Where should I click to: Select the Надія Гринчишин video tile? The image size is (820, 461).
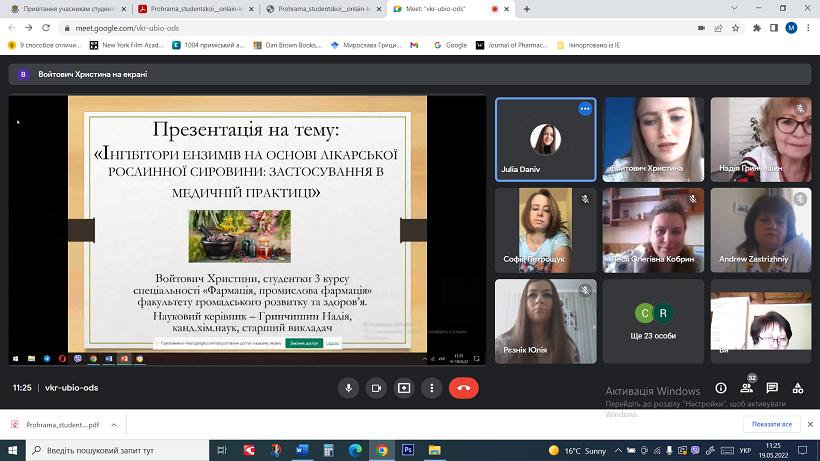click(x=761, y=140)
